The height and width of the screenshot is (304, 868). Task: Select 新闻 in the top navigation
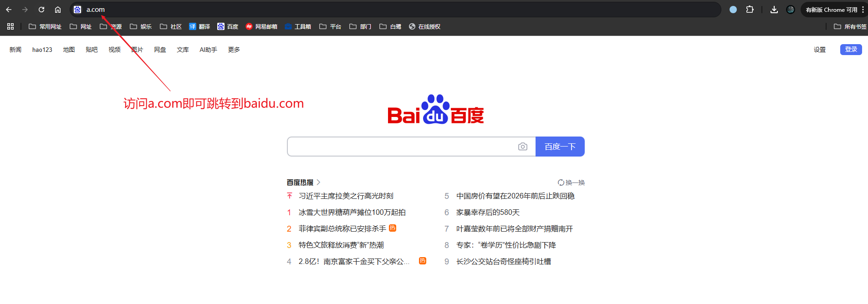pyautogui.click(x=15, y=50)
